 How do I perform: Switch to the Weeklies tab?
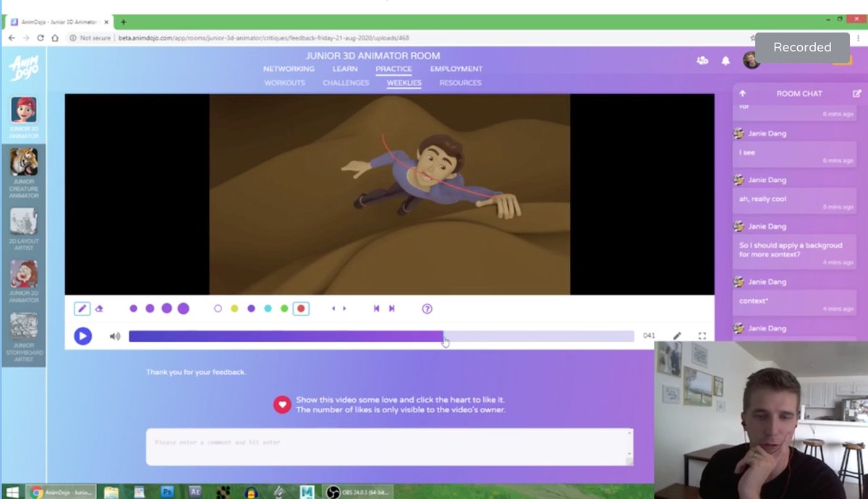pos(404,82)
